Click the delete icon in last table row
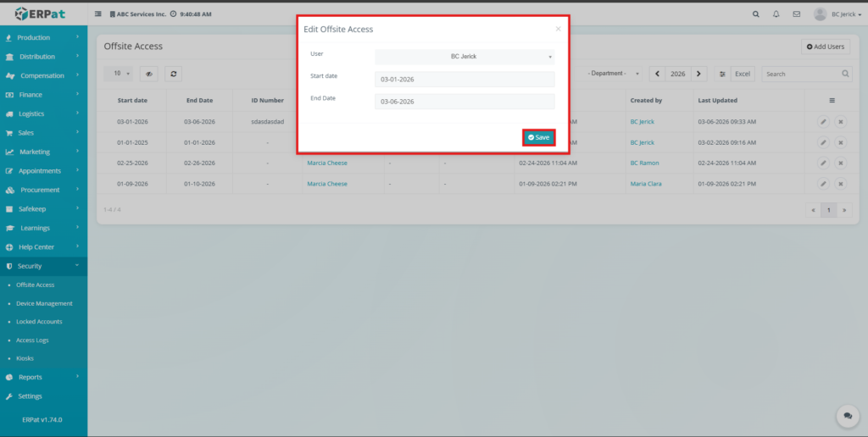The width and height of the screenshot is (868, 437). click(841, 184)
